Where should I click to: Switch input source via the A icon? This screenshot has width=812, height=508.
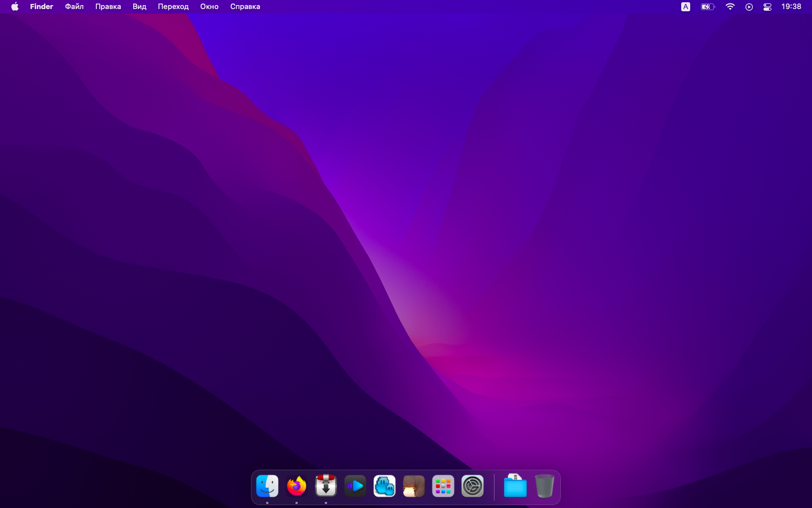686,7
